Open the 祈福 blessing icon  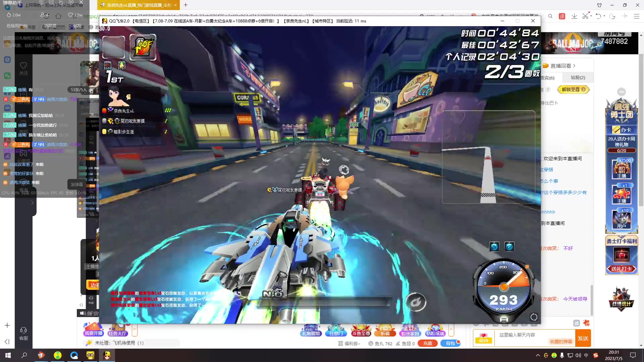(x=385, y=330)
